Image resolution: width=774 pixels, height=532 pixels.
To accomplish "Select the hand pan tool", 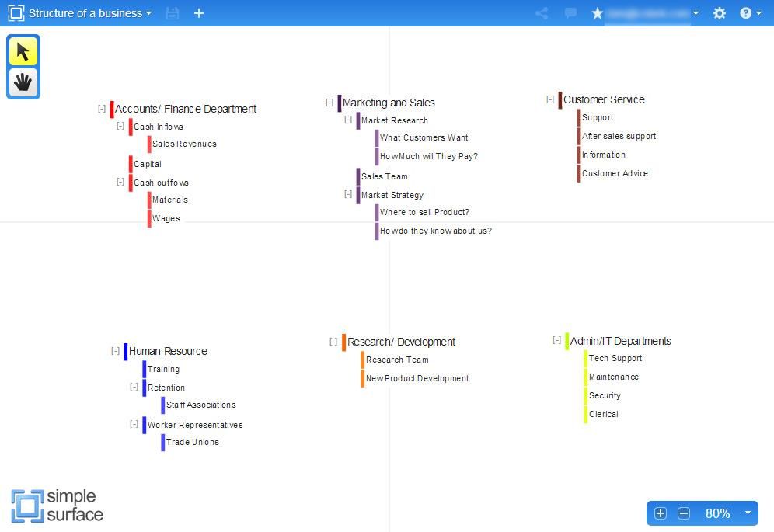I will (23, 82).
